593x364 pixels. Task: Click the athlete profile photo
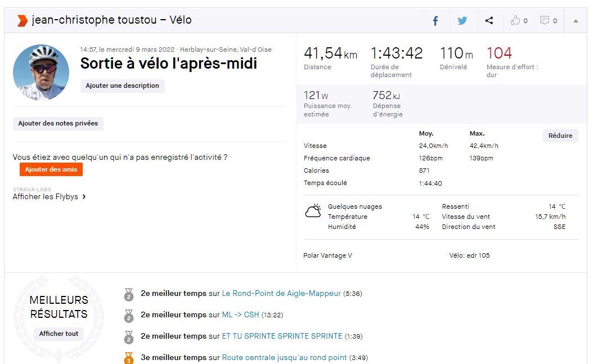click(41, 73)
